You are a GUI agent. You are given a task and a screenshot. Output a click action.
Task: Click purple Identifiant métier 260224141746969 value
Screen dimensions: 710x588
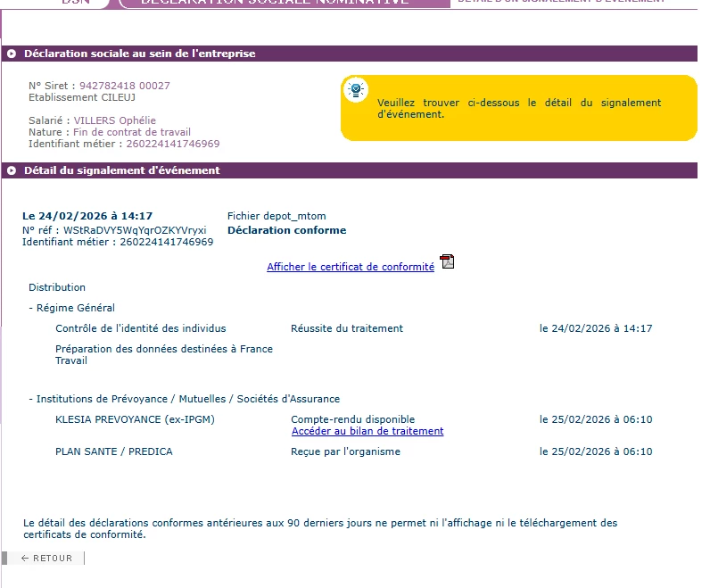173,144
